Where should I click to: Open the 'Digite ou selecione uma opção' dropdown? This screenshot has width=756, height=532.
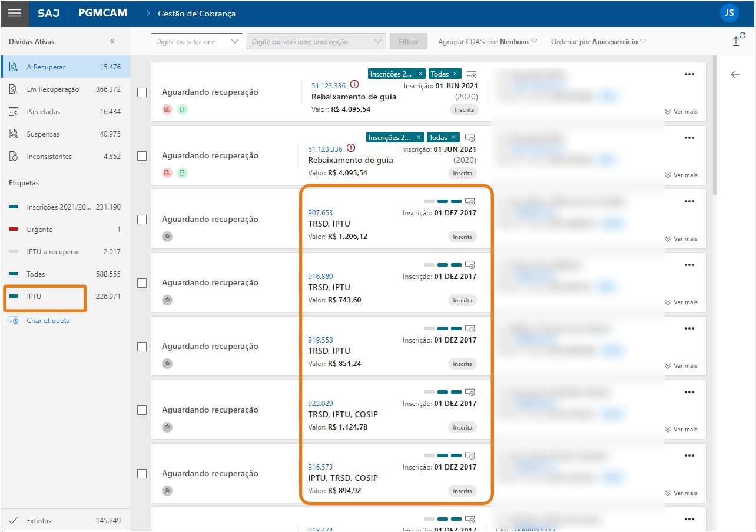pos(316,41)
